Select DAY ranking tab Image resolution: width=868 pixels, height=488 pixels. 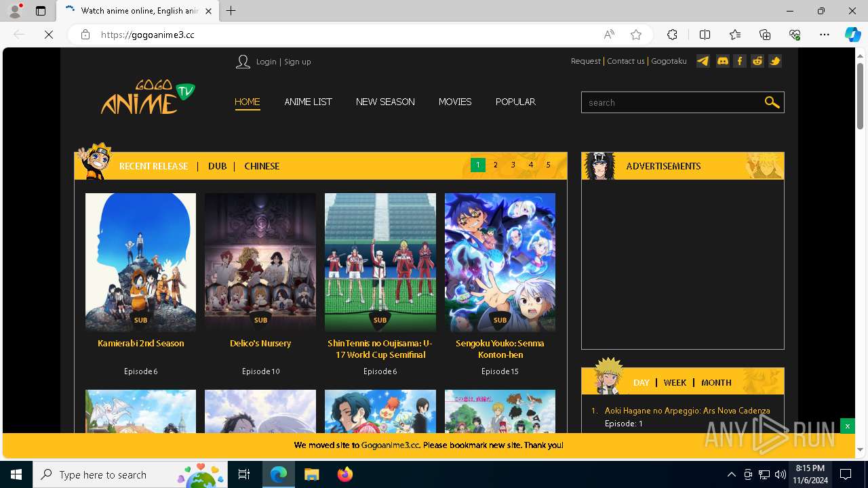point(641,382)
